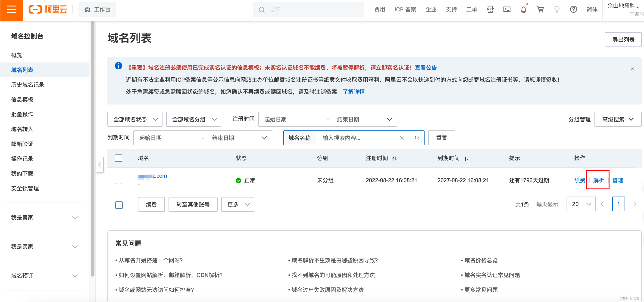Toggle the select-all checkbox in table header
This screenshot has height=302, width=644.
[119, 158]
